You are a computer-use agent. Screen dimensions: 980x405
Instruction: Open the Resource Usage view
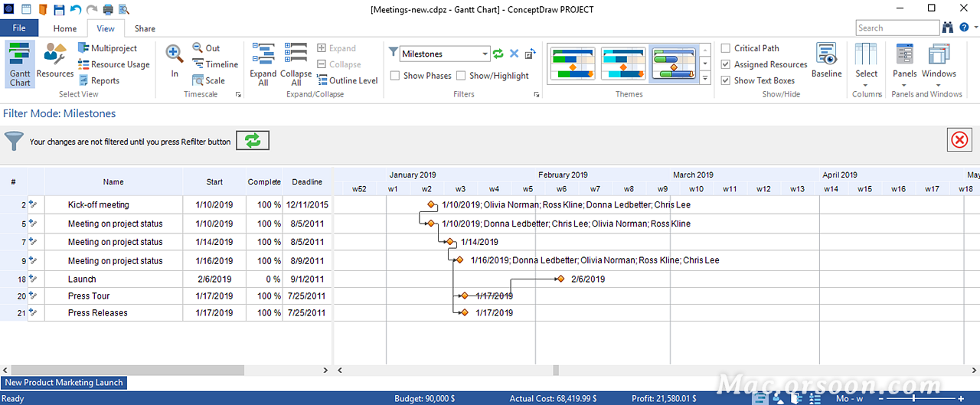click(x=114, y=64)
